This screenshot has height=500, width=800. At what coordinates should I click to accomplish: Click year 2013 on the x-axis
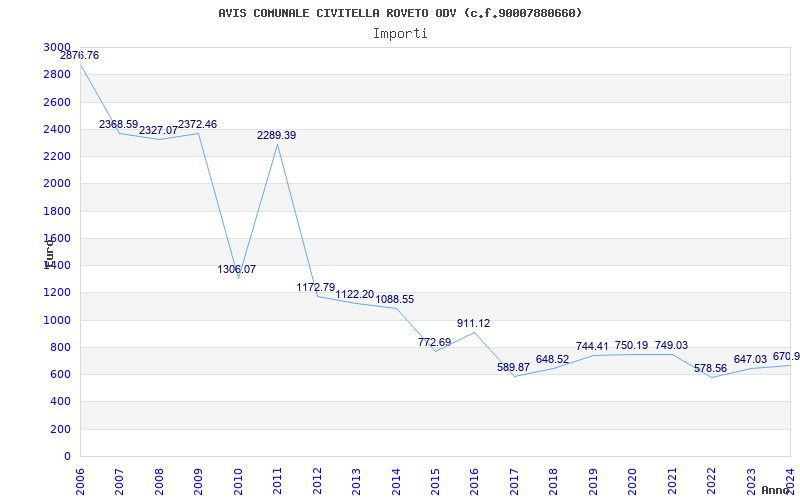point(356,482)
